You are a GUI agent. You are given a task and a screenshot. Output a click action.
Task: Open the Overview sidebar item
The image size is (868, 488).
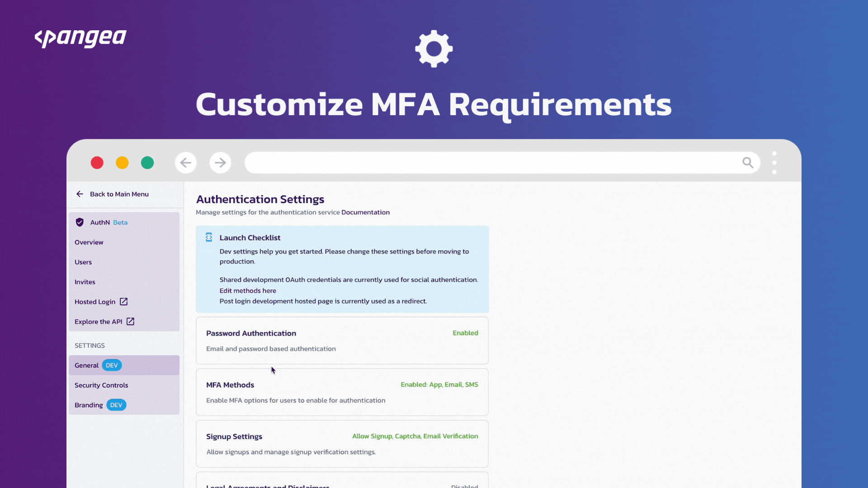pos(124,242)
